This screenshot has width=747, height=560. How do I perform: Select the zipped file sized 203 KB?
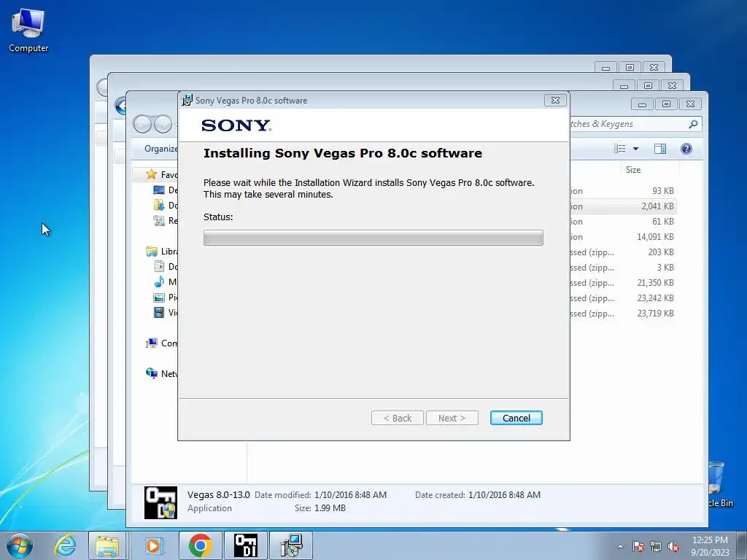(622, 252)
